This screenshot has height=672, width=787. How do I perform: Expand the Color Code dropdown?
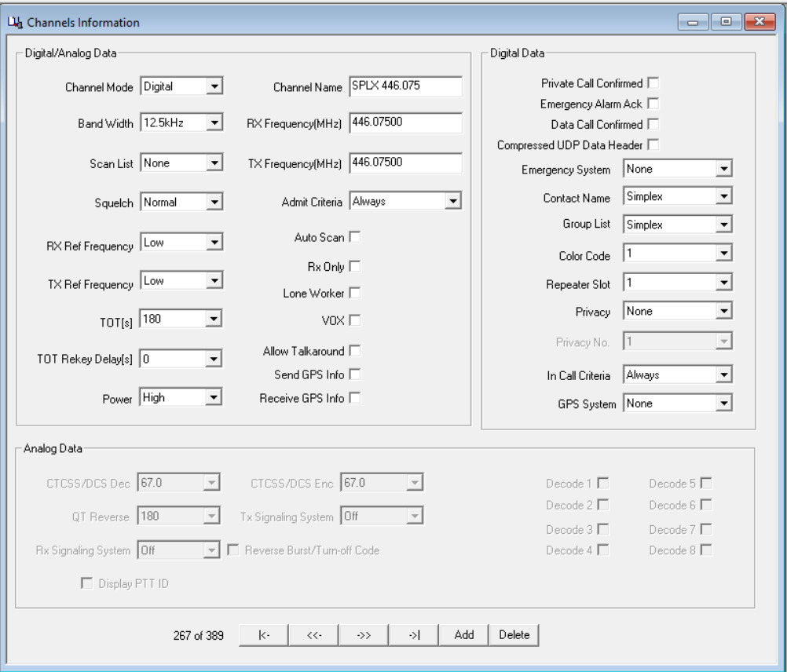[x=723, y=254]
